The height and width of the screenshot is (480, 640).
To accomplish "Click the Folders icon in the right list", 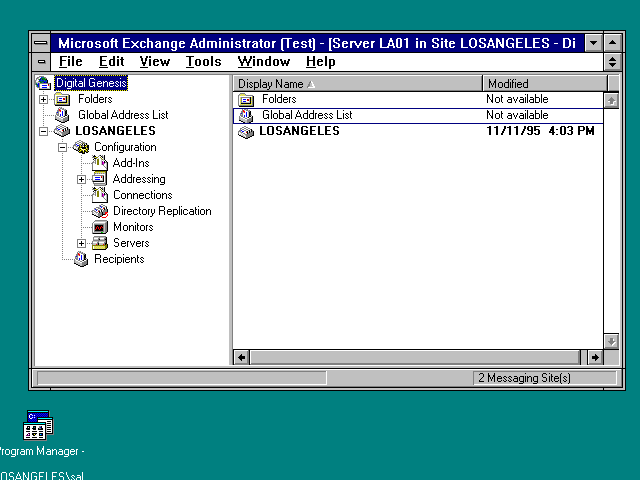I will [x=246, y=99].
